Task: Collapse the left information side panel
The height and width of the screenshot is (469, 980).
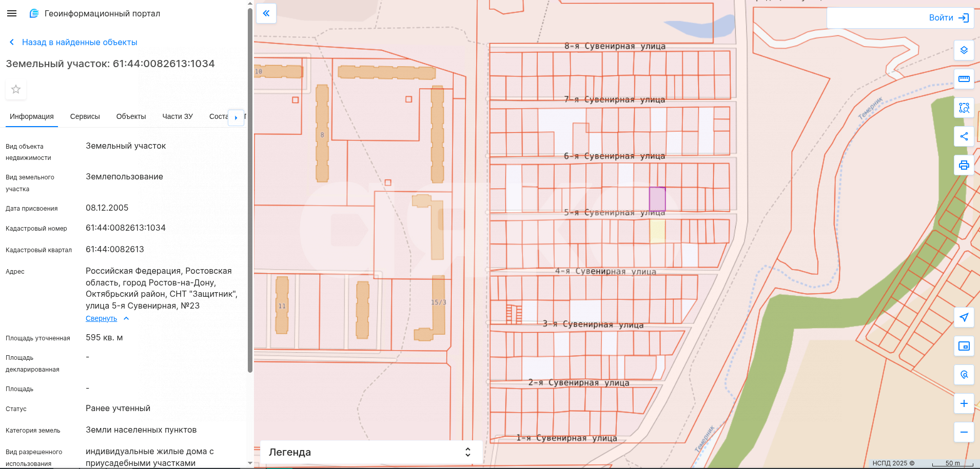Action: (266, 13)
